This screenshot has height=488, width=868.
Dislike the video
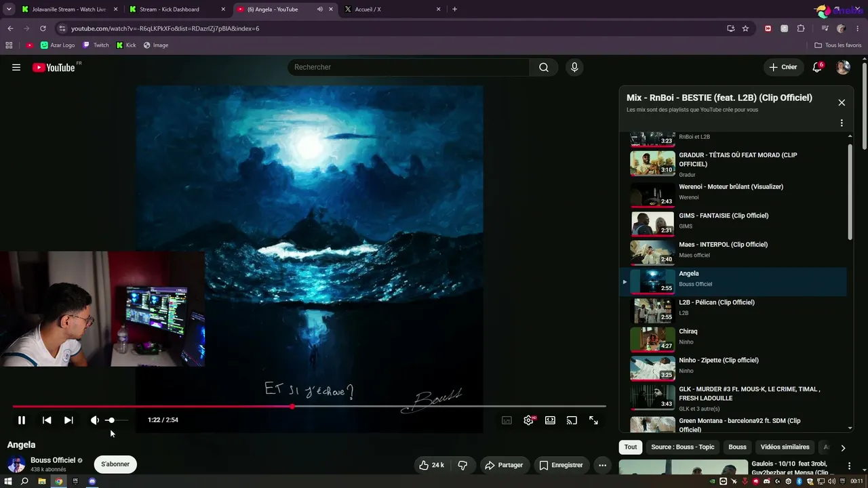tap(463, 465)
